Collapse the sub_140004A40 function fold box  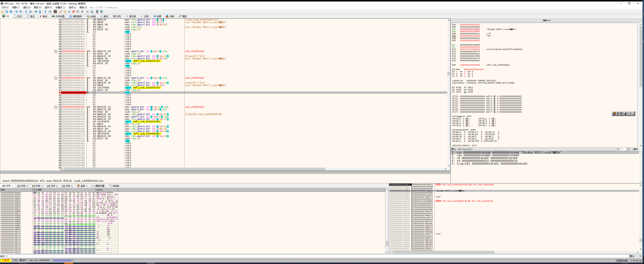click(x=56, y=107)
